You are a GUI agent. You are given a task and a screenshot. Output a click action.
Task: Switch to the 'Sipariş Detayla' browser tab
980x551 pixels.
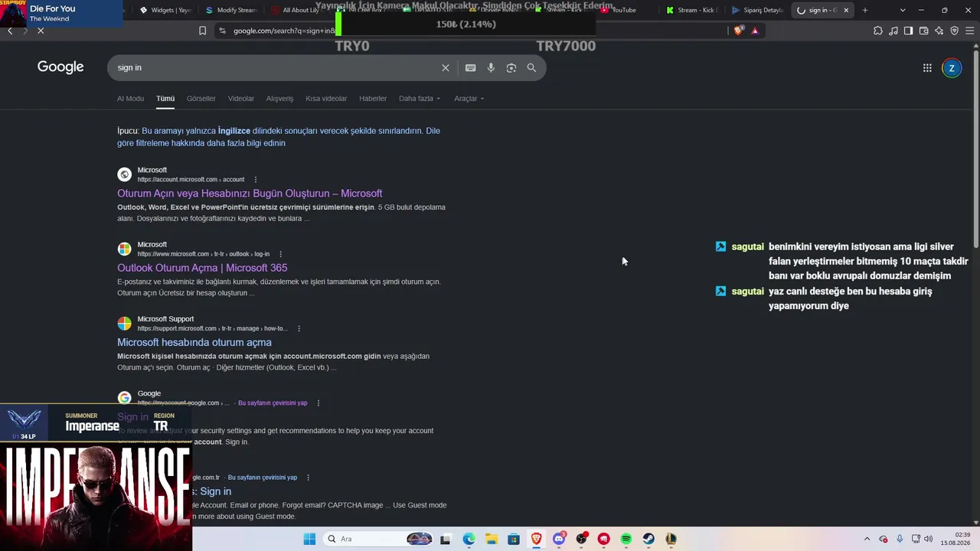[x=758, y=10]
